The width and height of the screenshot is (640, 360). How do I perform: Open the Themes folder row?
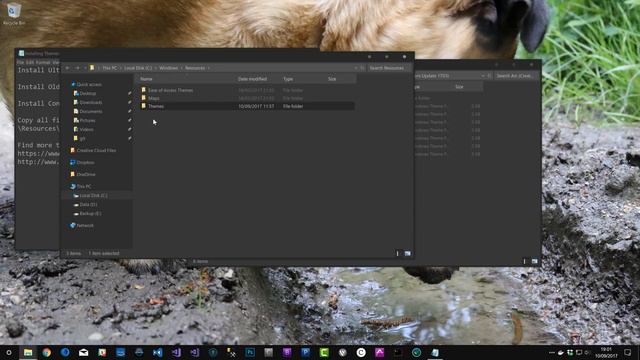(247, 106)
